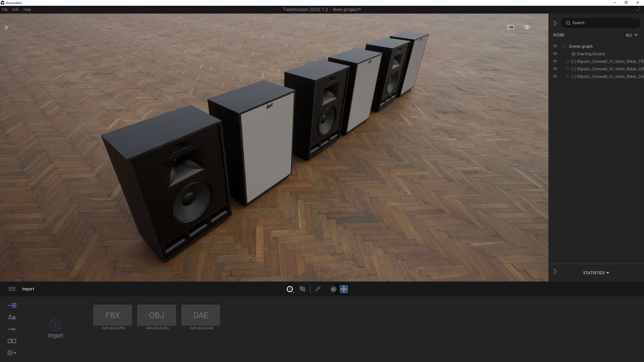Viewport: 644px width, 362px height.
Task: Open the STATISTICS dropdown
Action: click(596, 273)
